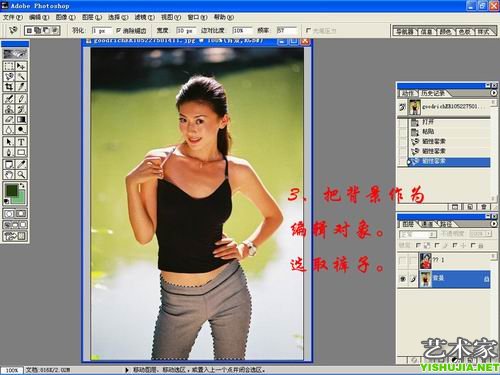Screen dimensions: 500x375
Task: Open the 滤镜 (Filter) menu
Action: point(144,17)
